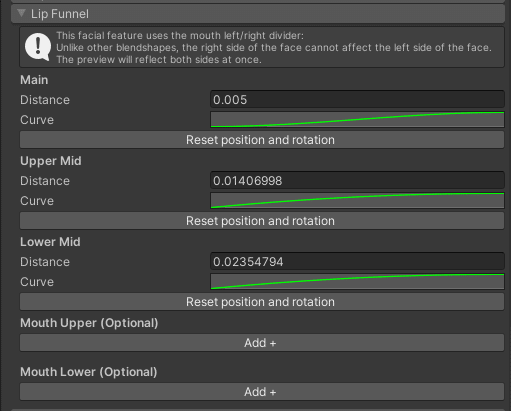Image resolution: width=511 pixels, height=411 pixels.
Task: Click the Mouth Lower (Optional) heading
Action: tap(89, 372)
